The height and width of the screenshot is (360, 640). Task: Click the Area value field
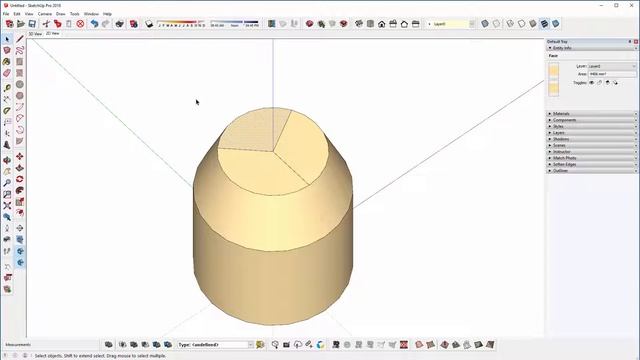pos(612,74)
